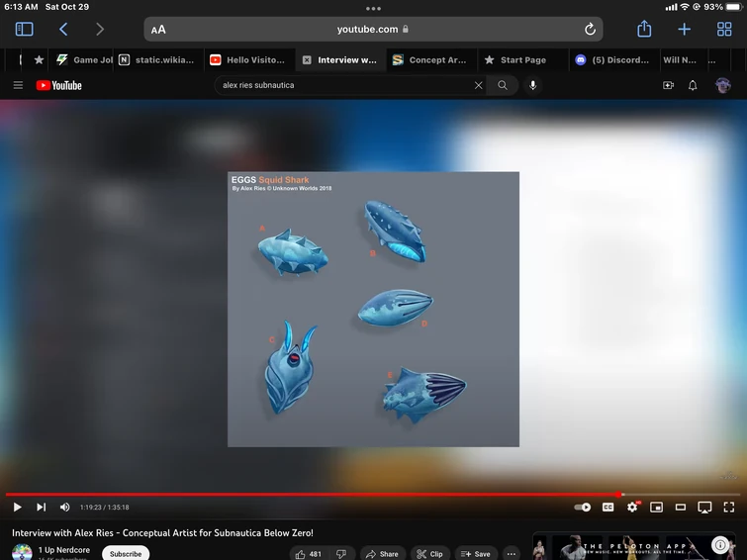
Task: Open the starred favorites tab
Action: click(39, 59)
